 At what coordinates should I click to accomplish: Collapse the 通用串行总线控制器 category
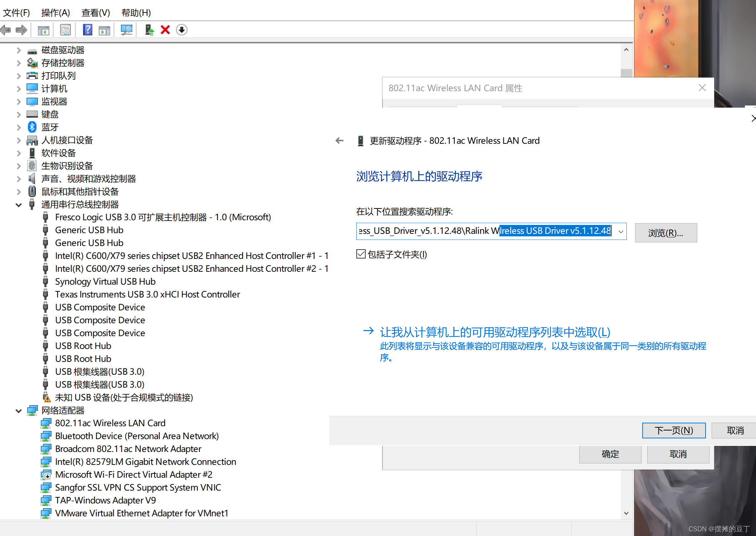[19, 205]
